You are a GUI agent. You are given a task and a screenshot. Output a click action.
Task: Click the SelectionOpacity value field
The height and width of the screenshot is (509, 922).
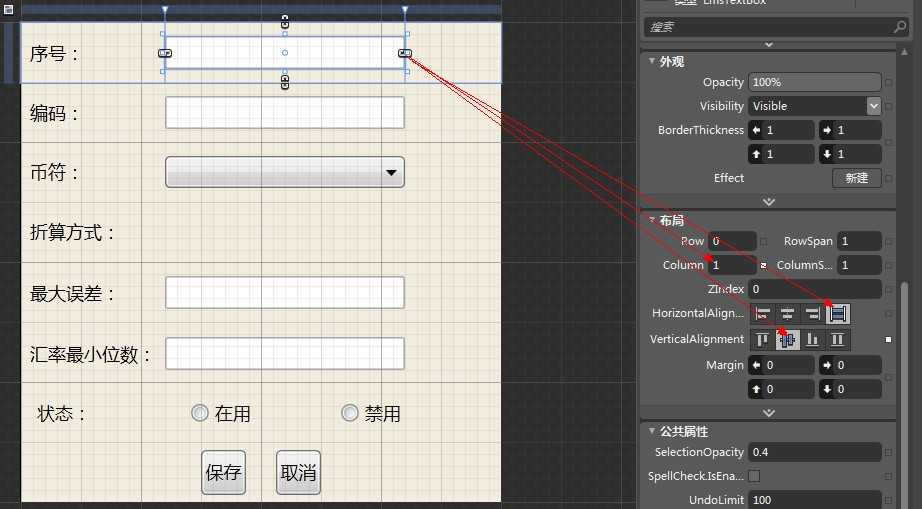point(814,452)
